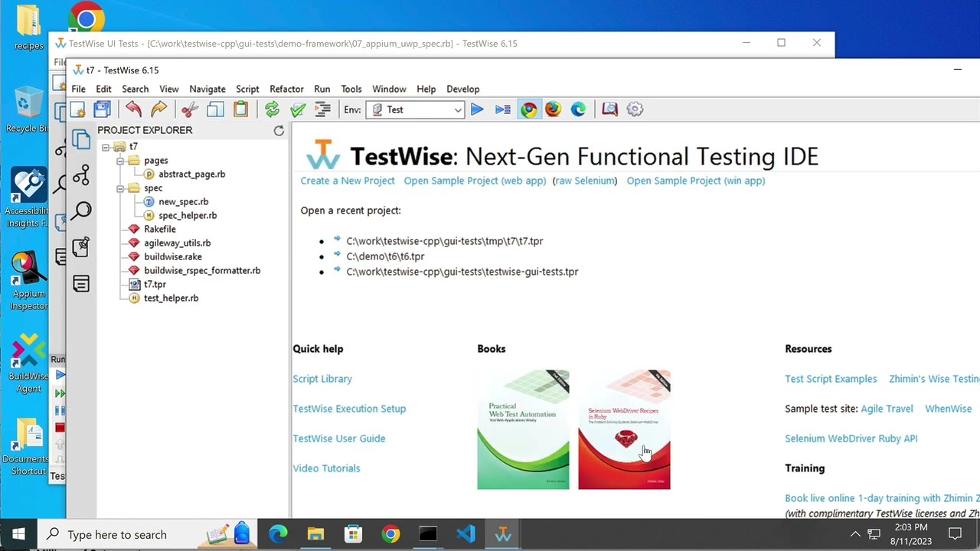
Task: Select Firefox browser in toolbar
Action: click(553, 109)
